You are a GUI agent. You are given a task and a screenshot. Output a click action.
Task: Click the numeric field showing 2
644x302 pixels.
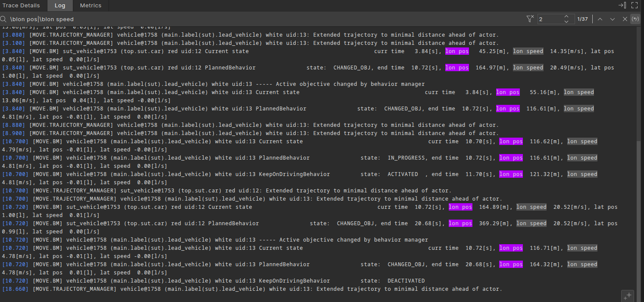pyautogui.click(x=550, y=19)
